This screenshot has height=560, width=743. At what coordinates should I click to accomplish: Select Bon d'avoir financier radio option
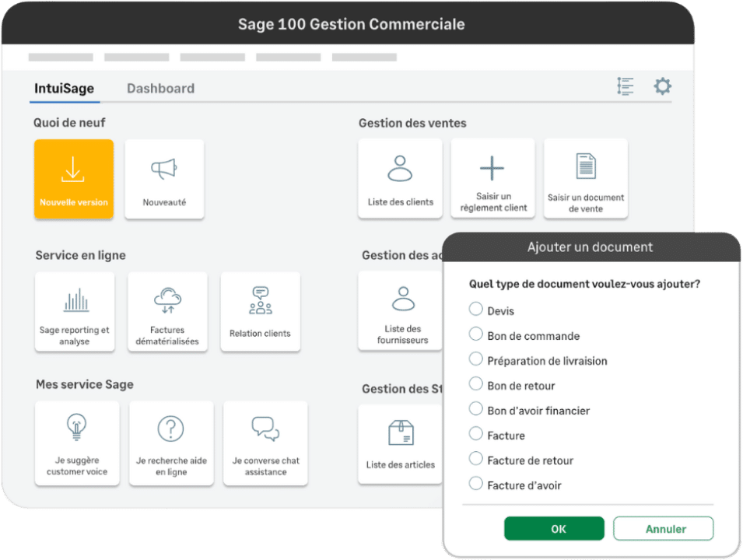click(x=475, y=409)
